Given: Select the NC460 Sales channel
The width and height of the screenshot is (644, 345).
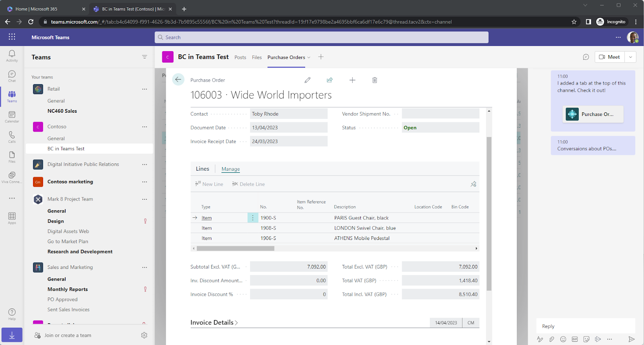Looking at the screenshot, I should point(62,111).
